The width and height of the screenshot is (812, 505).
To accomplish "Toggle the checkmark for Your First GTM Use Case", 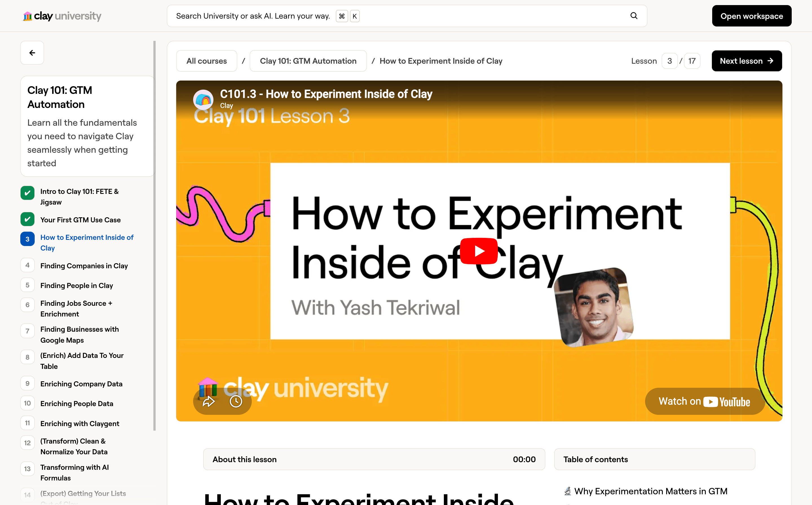I will click(27, 220).
